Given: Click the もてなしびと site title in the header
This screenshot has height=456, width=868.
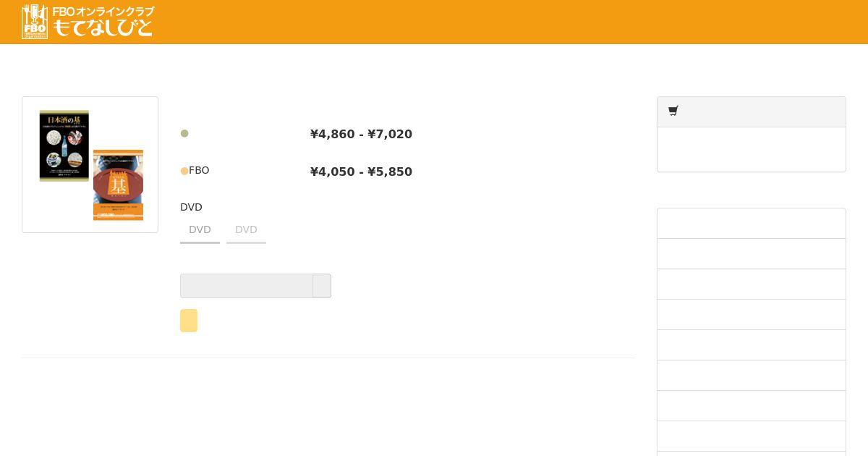Looking at the screenshot, I should (x=103, y=28).
